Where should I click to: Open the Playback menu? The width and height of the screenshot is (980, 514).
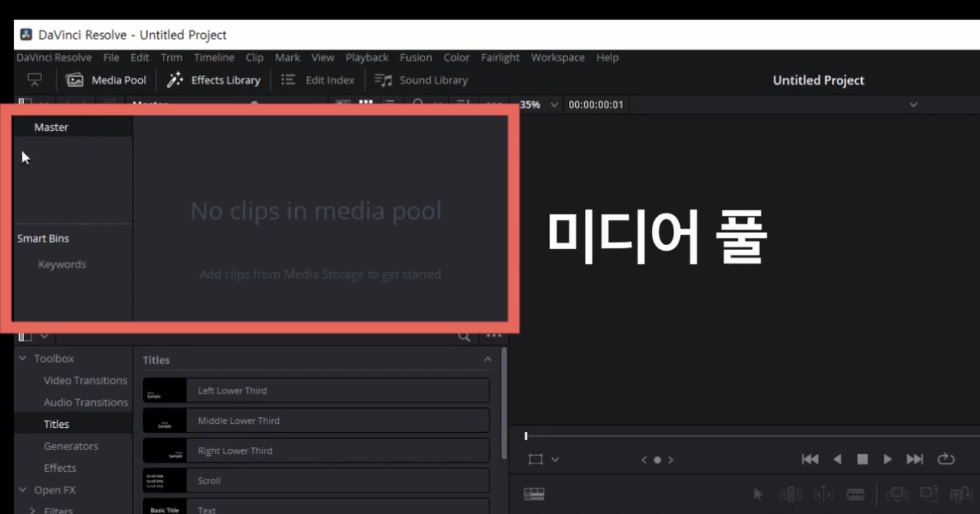click(x=367, y=57)
